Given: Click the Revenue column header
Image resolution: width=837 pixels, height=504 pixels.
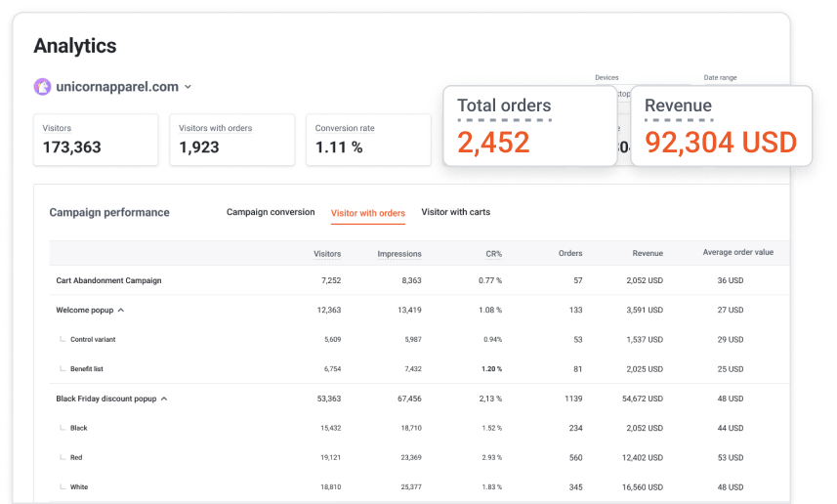Looking at the screenshot, I should pos(648,253).
